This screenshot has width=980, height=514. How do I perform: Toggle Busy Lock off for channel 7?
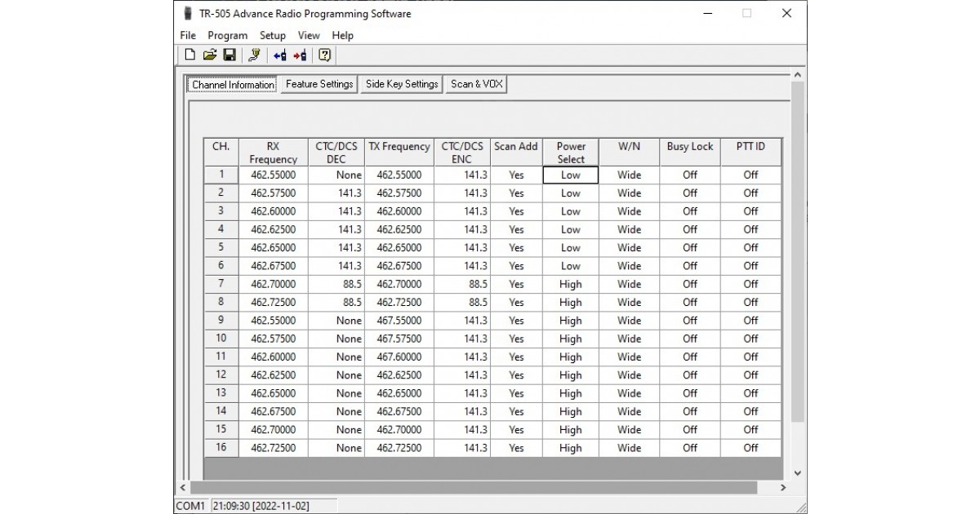coord(689,284)
